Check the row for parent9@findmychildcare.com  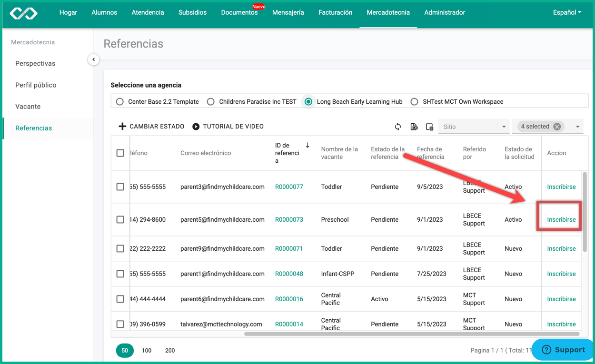tap(120, 249)
